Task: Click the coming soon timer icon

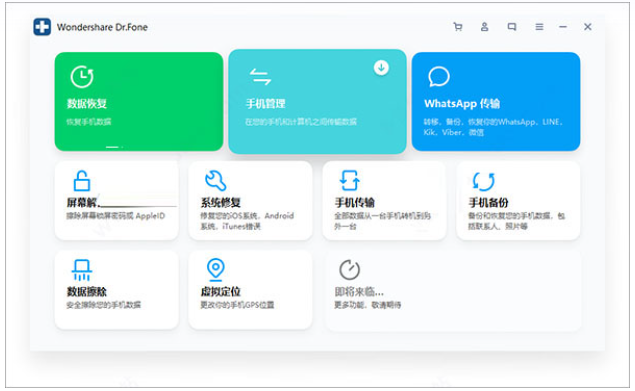Action: click(x=349, y=270)
